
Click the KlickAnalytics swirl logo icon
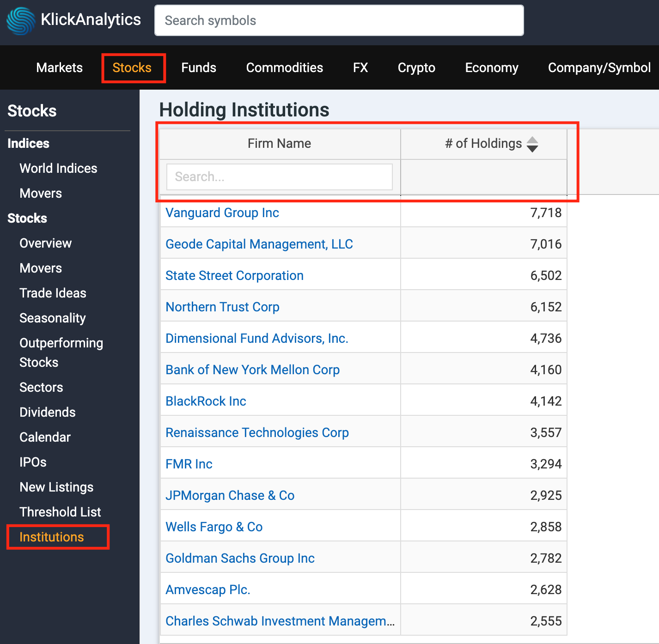coord(20,21)
